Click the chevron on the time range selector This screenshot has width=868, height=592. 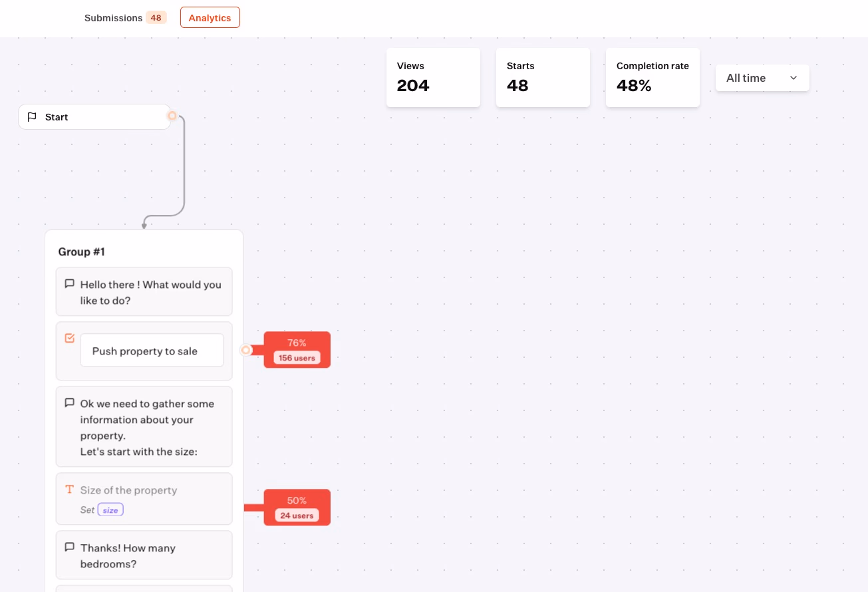tap(793, 78)
